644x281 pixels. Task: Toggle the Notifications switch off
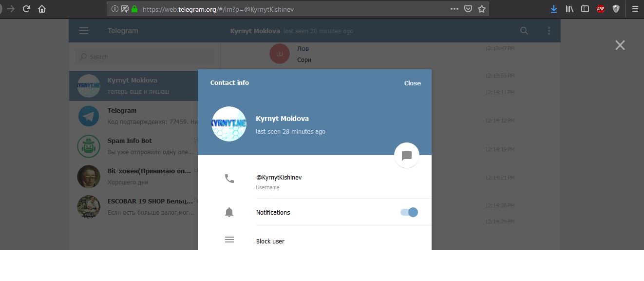pyautogui.click(x=409, y=212)
